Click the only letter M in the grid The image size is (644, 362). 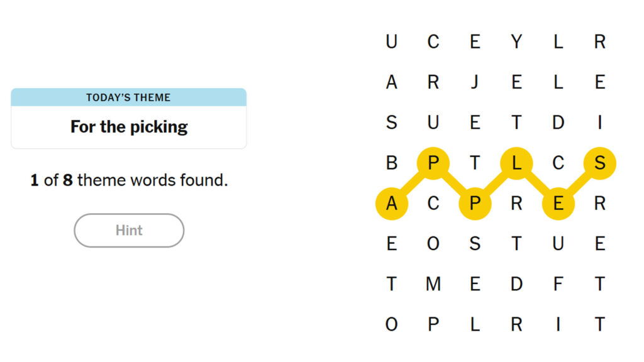[x=433, y=284]
